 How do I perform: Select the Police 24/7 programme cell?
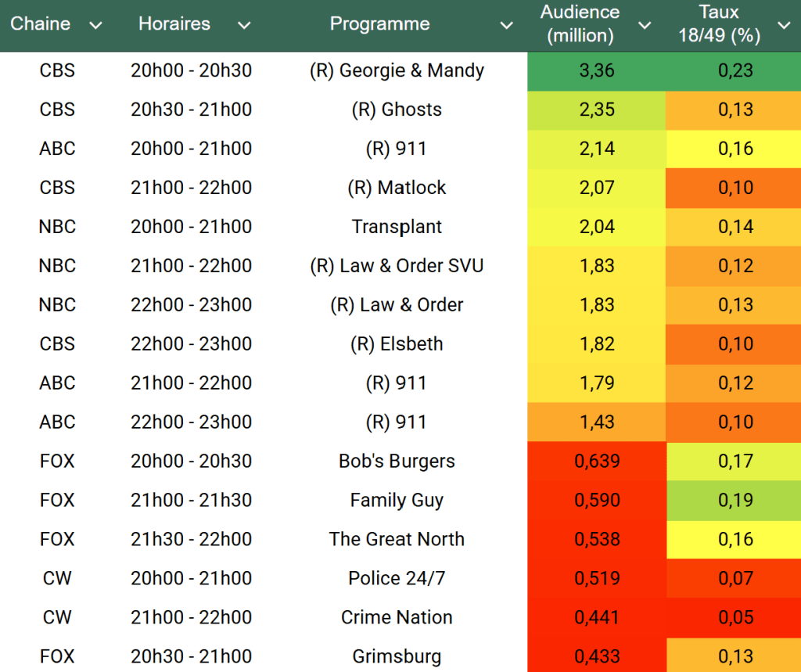tap(397, 579)
